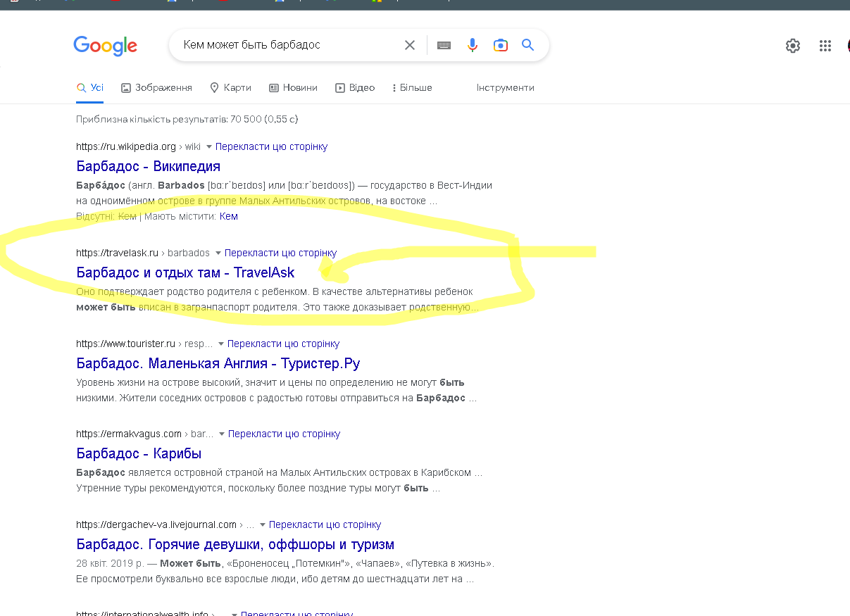Switch to Новини tab
This screenshot has width=850, height=616.
293,88
